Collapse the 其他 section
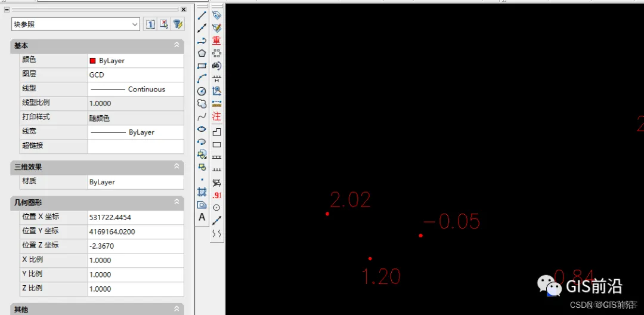The image size is (644, 315). coord(177,309)
